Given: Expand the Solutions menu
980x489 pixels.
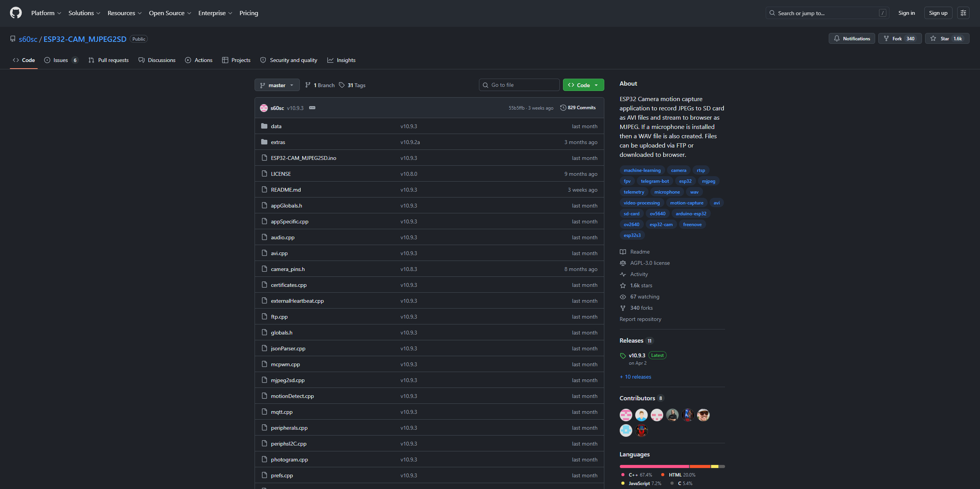Looking at the screenshot, I should pyautogui.click(x=84, y=13).
